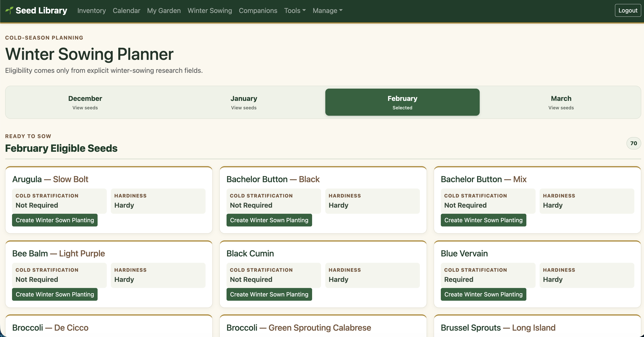Click Brussel Sprouts — Long Island title
The width and height of the screenshot is (644, 337).
(x=498, y=328)
